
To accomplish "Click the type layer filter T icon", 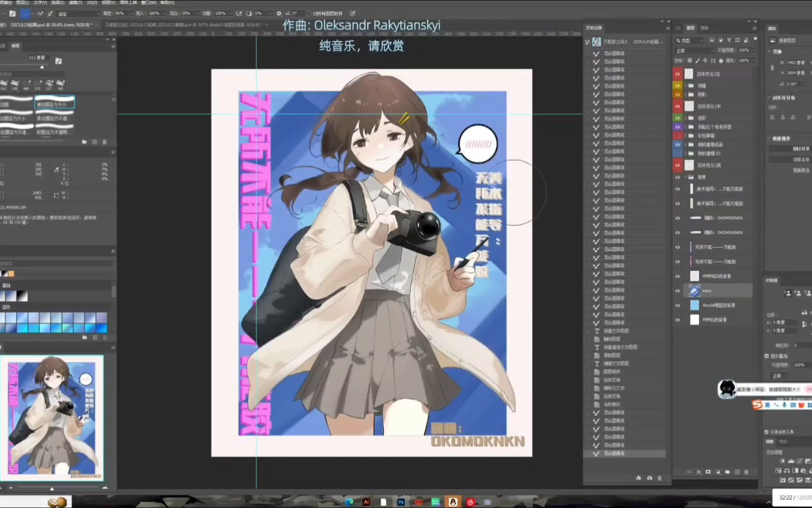I will (x=729, y=40).
